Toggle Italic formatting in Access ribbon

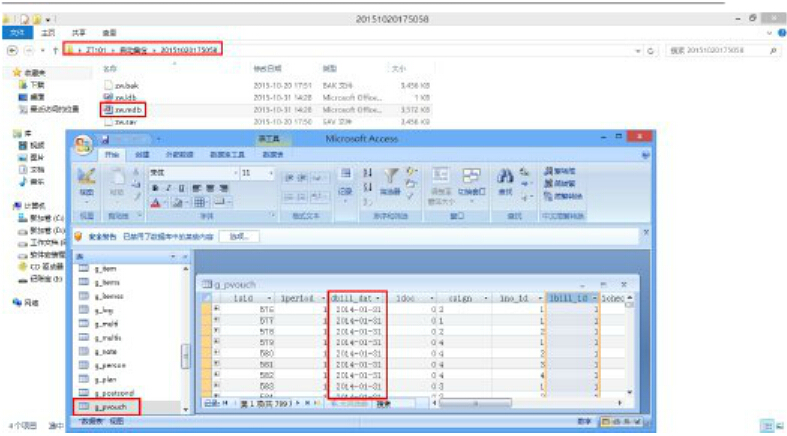(168, 188)
